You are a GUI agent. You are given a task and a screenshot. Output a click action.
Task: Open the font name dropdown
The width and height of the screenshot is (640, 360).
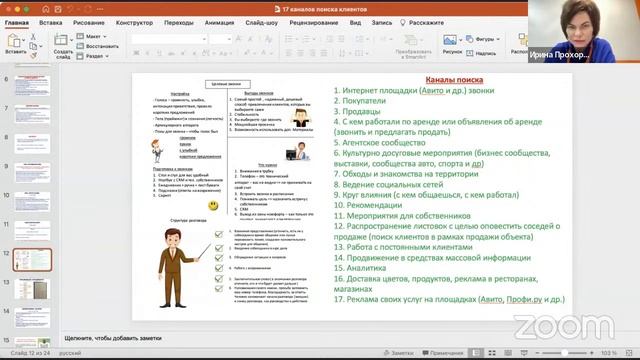tap(204, 39)
